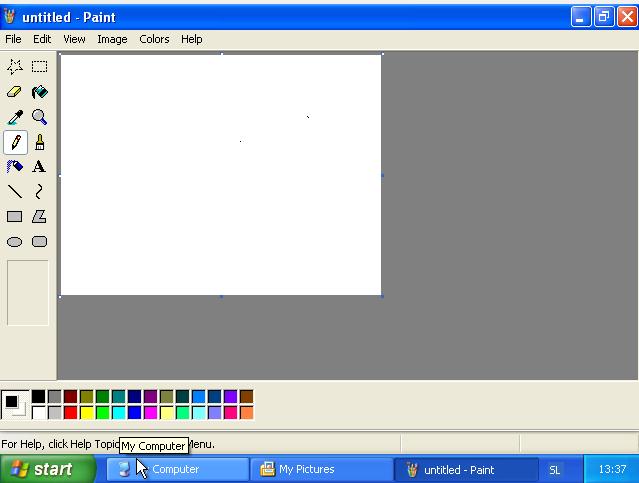Viewport: 639px width, 483px height.
Task: Click untitled - Paint taskbar button
Action: 466,469
